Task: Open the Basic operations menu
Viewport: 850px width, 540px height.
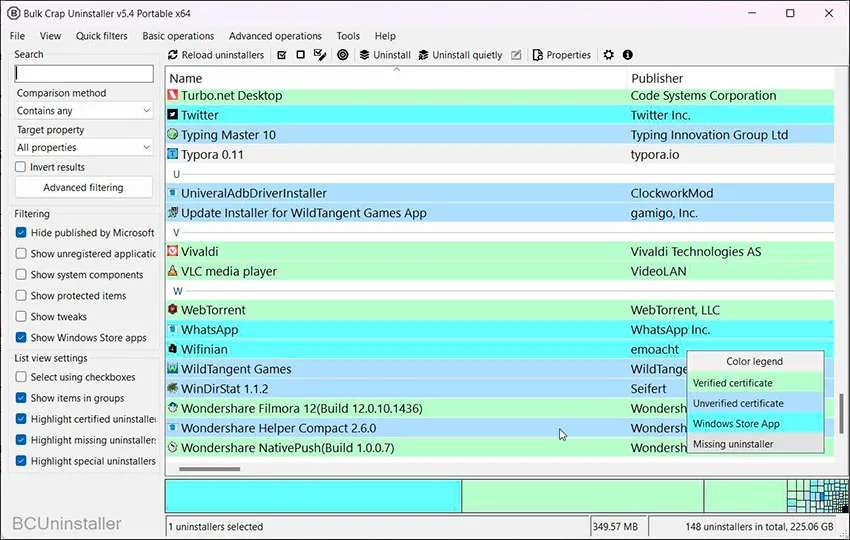Action: 178,36
